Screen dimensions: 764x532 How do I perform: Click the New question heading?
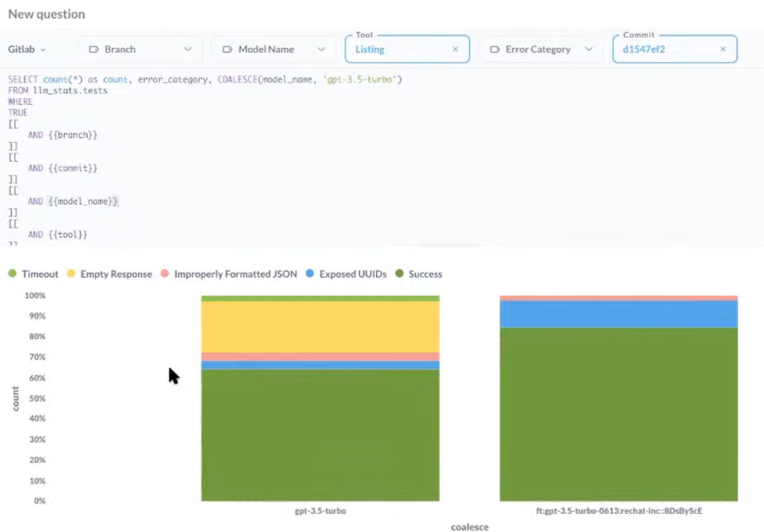tap(45, 14)
